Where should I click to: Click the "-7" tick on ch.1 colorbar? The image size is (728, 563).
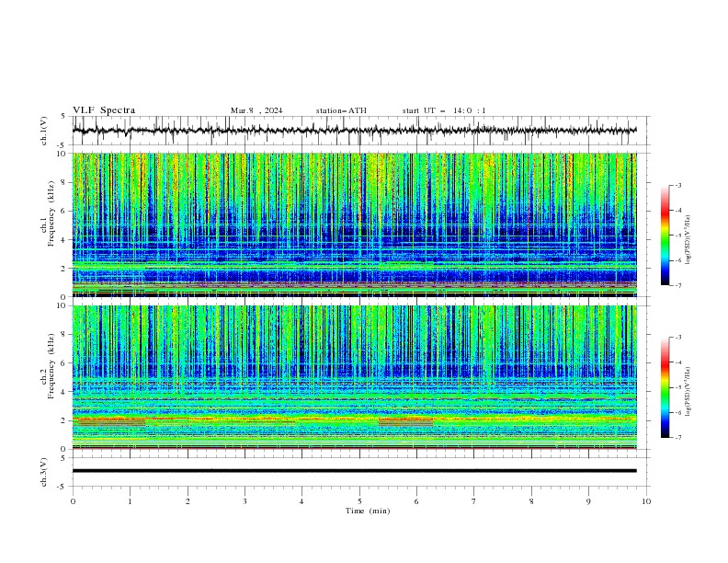[x=677, y=285]
